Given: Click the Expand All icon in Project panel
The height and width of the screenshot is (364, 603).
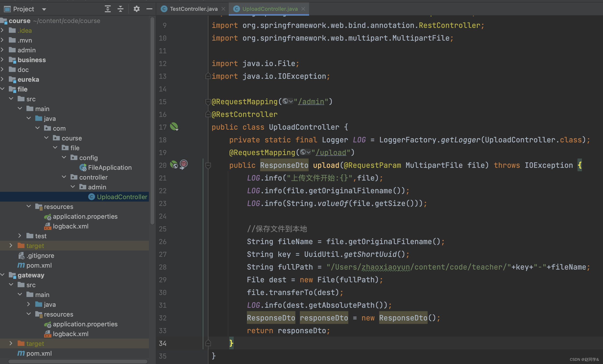Looking at the screenshot, I should point(108,9).
